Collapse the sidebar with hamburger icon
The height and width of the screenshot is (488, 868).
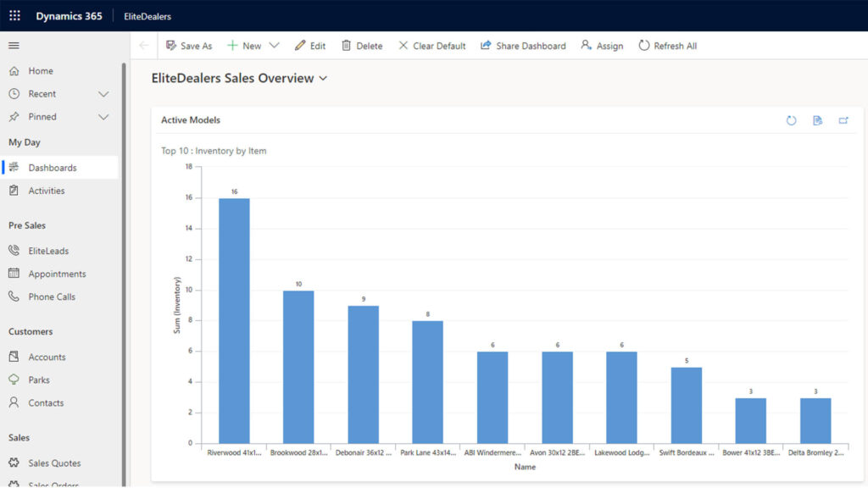pos(14,46)
